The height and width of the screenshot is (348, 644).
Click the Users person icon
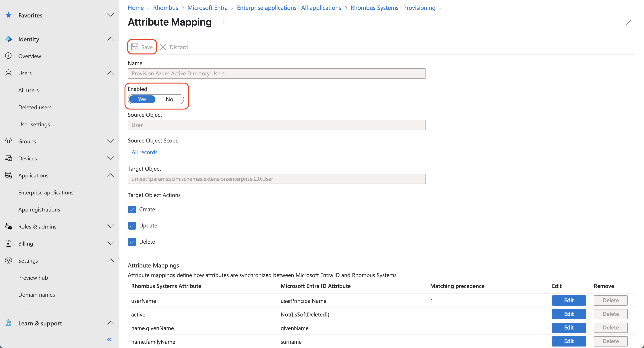click(x=9, y=73)
